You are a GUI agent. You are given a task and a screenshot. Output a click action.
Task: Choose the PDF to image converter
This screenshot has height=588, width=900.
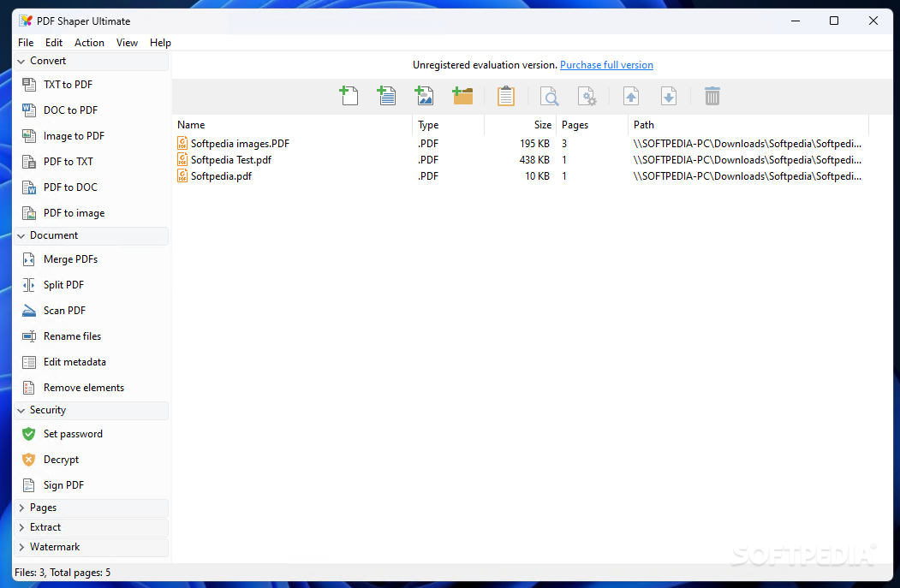pyautogui.click(x=91, y=213)
